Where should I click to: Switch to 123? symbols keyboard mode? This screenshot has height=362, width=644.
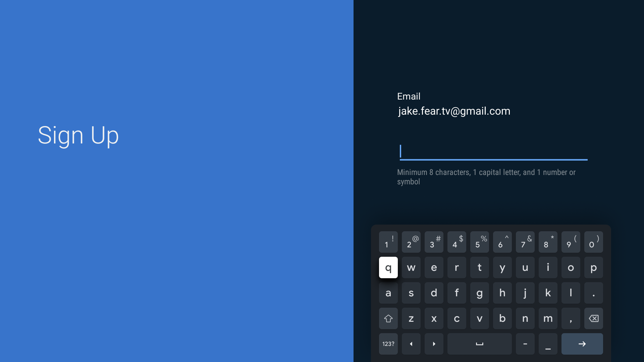pos(388,344)
